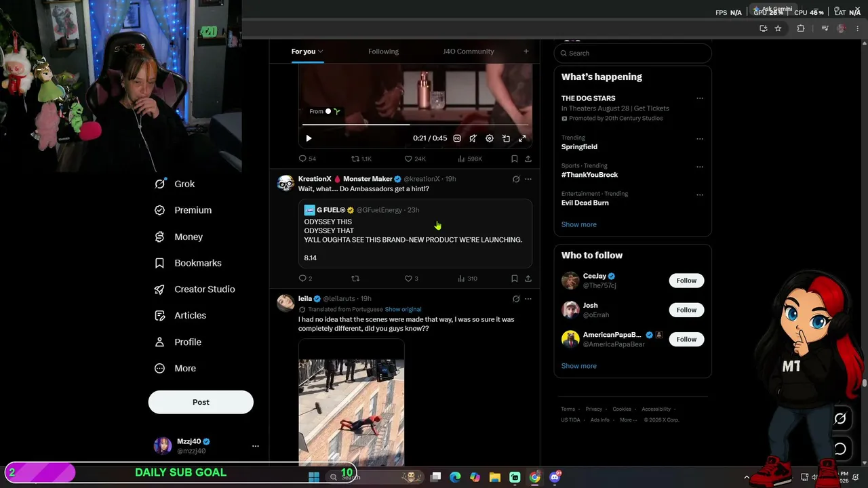Open the Chrome three-dot menu
The image size is (868, 488).
pos(858,28)
